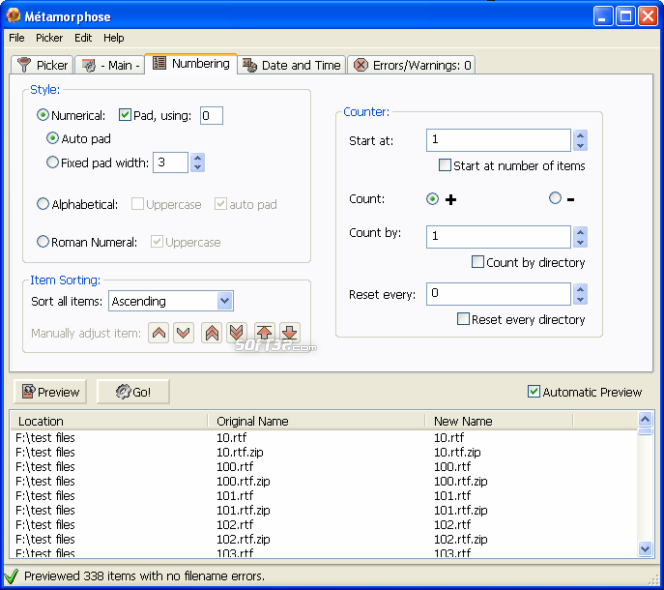
Task: Increase the Start at value
Action: point(580,136)
